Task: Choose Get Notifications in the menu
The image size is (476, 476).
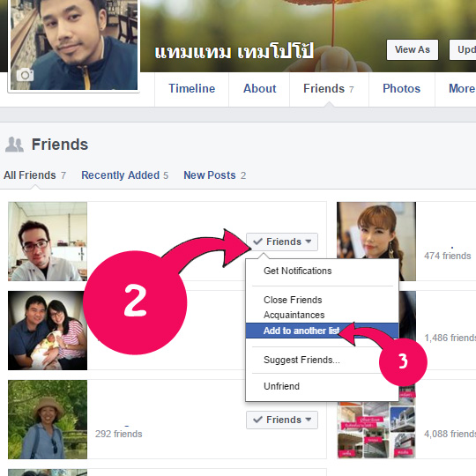Action: 298,271
